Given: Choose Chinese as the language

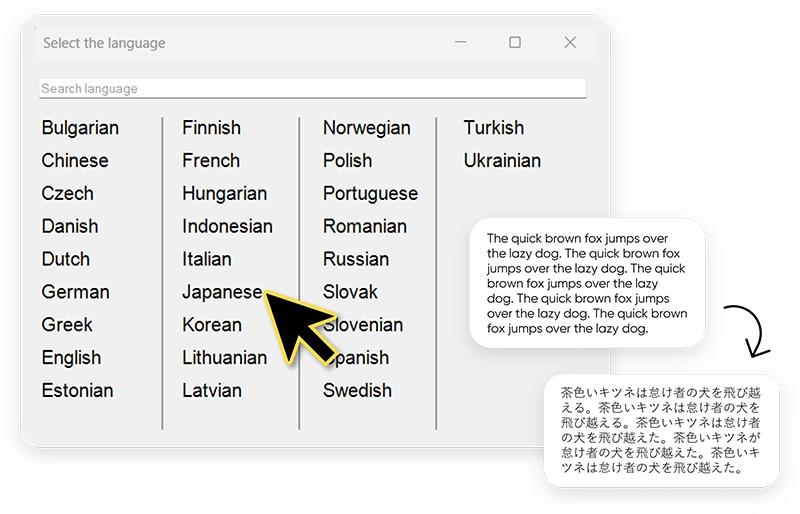Looking at the screenshot, I should tap(75, 161).
